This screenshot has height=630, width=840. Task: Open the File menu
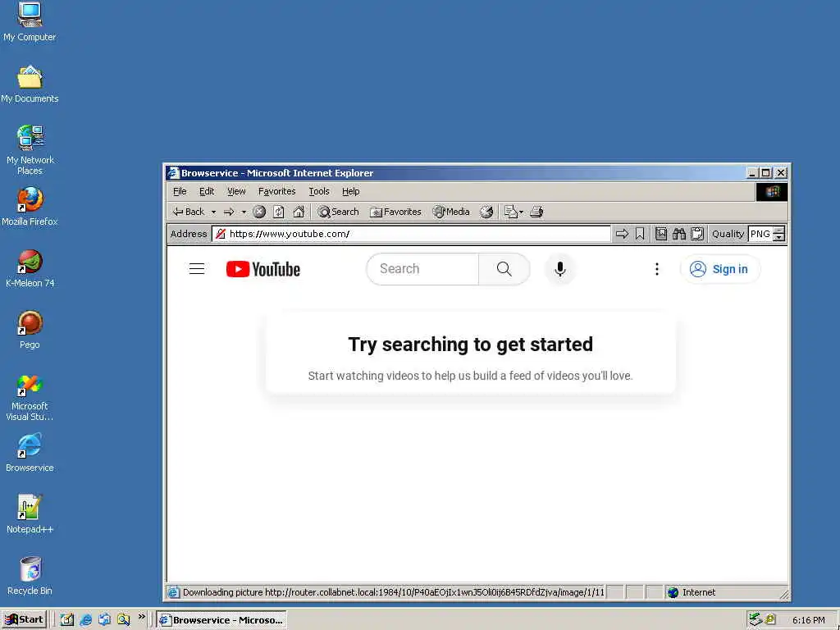[x=180, y=191]
